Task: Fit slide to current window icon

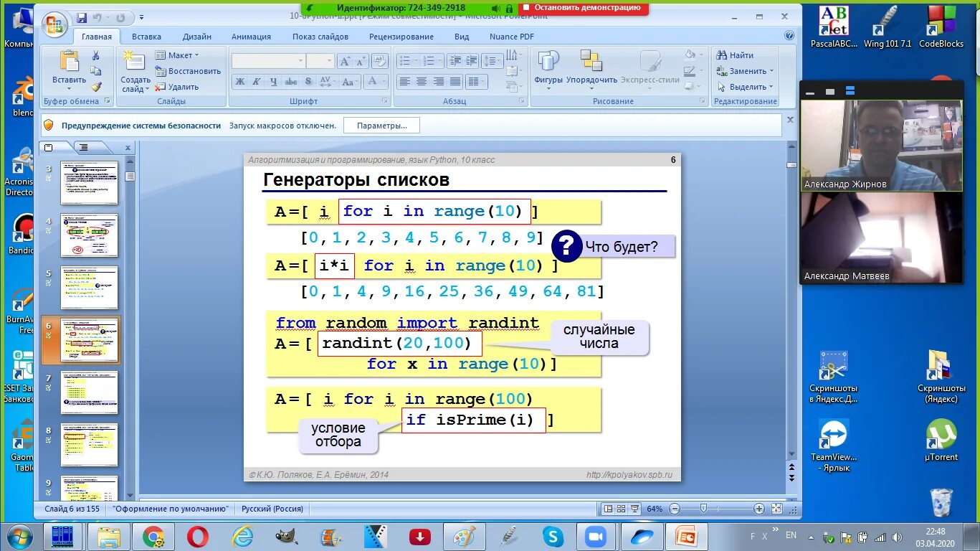Action: [x=776, y=509]
